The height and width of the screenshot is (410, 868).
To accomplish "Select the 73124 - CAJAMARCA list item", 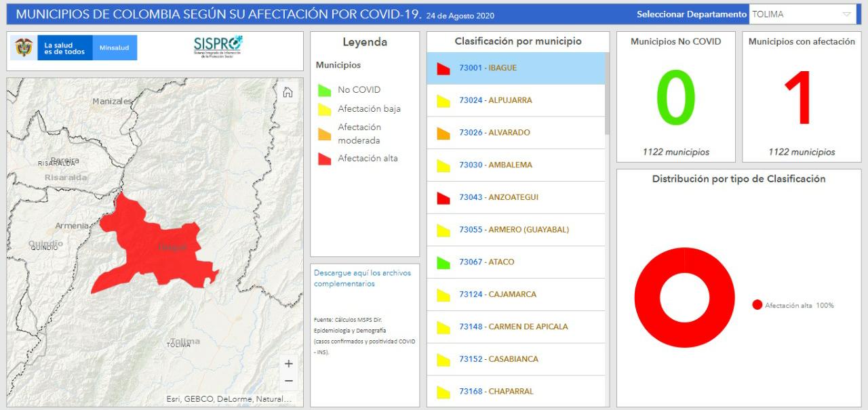I will [498, 294].
